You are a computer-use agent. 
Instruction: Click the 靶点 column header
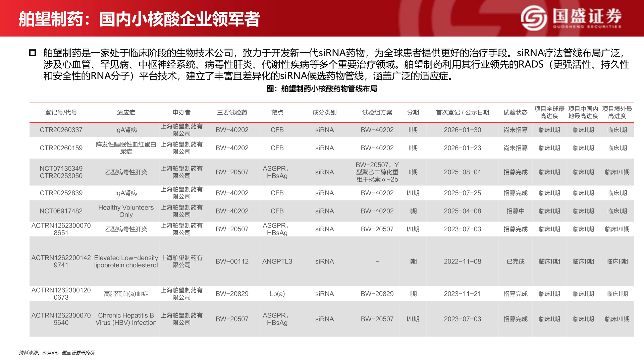click(277, 112)
